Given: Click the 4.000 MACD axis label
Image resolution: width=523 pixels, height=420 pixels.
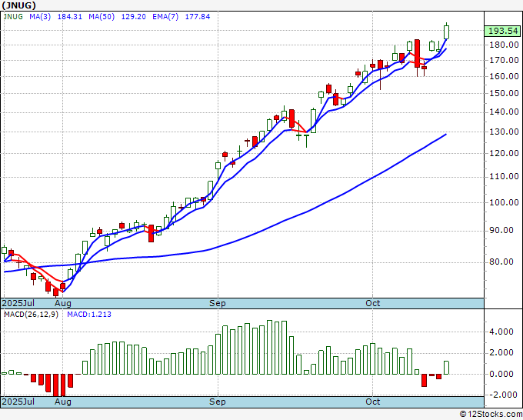Looking at the screenshot, I should pos(501,332).
